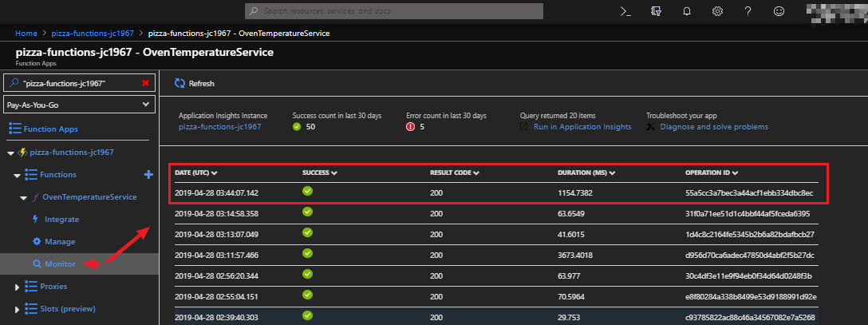Open the Cloud Shell icon
The image size is (868, 325).
(625, 11)
